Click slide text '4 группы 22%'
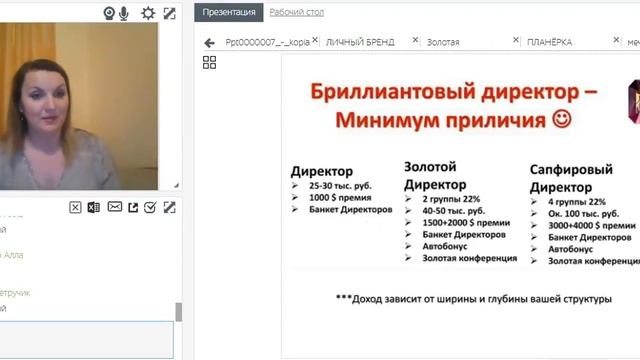This screenshot has height=360, width=640. pos(577,202)
